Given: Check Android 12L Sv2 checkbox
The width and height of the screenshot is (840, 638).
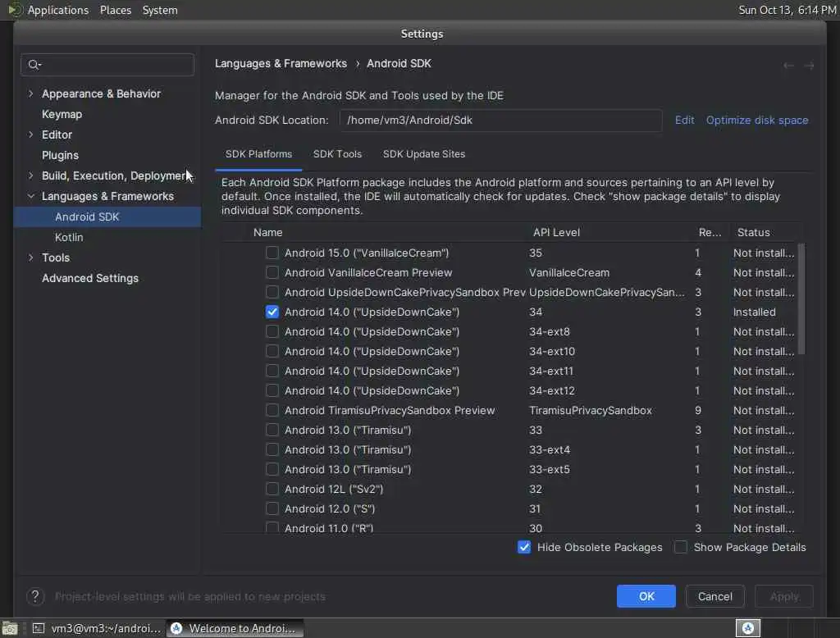Looking at the screenshot, I should click(272, 489).
